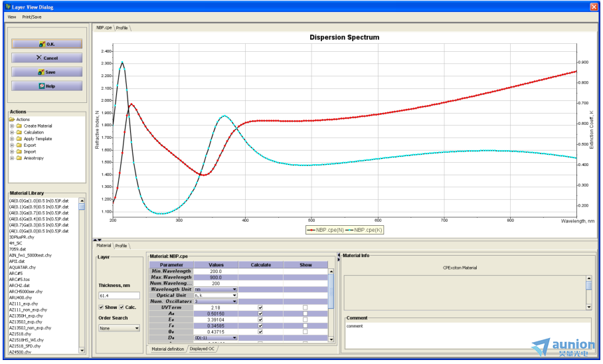The image size is (603, 364).
Task: Click Material Library scroll up arrow
Action: [82, 201]
